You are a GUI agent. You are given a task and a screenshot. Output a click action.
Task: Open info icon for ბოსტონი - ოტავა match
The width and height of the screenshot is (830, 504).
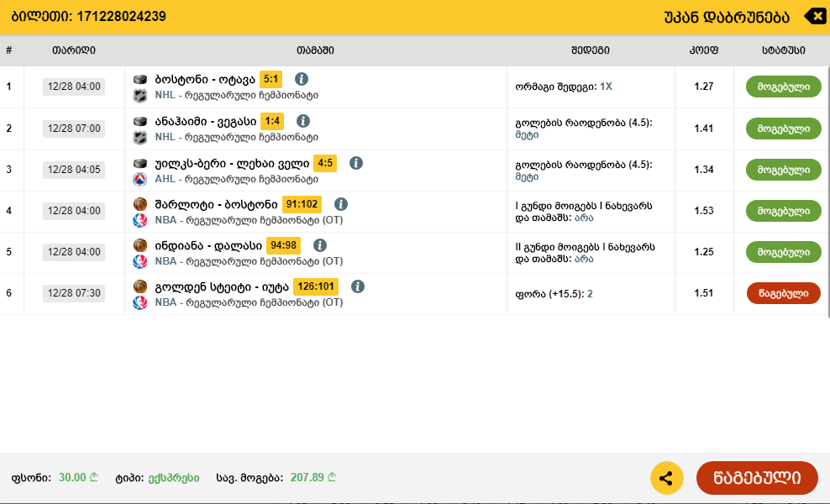point(302,80)
